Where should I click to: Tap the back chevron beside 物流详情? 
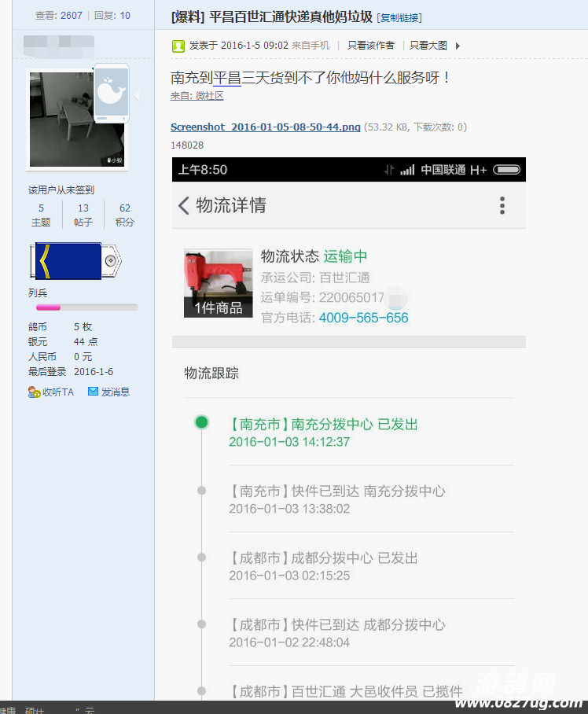click(x=184, y=206)
